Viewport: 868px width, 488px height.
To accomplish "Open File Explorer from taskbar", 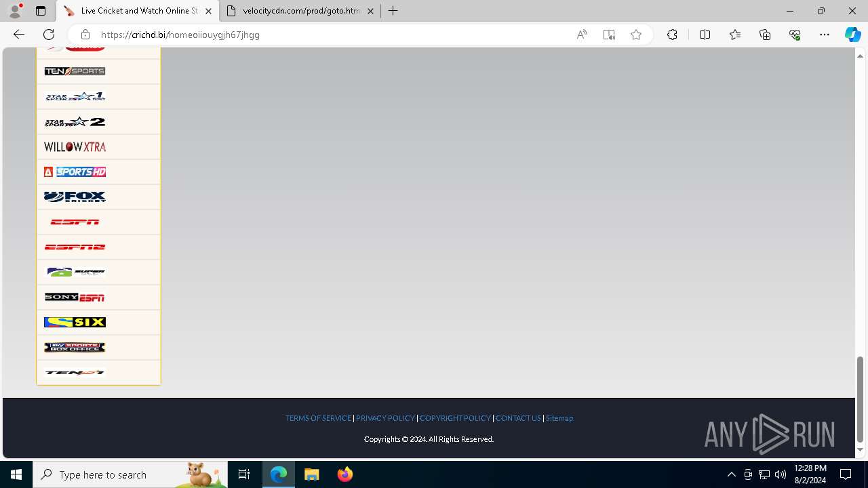I will (x=312, y=474).
